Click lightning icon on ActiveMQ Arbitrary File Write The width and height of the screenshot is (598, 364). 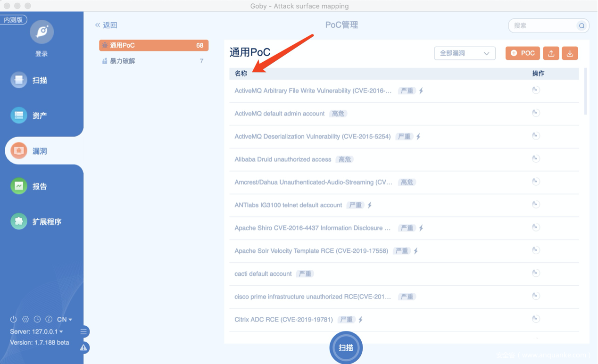[421, 91]
